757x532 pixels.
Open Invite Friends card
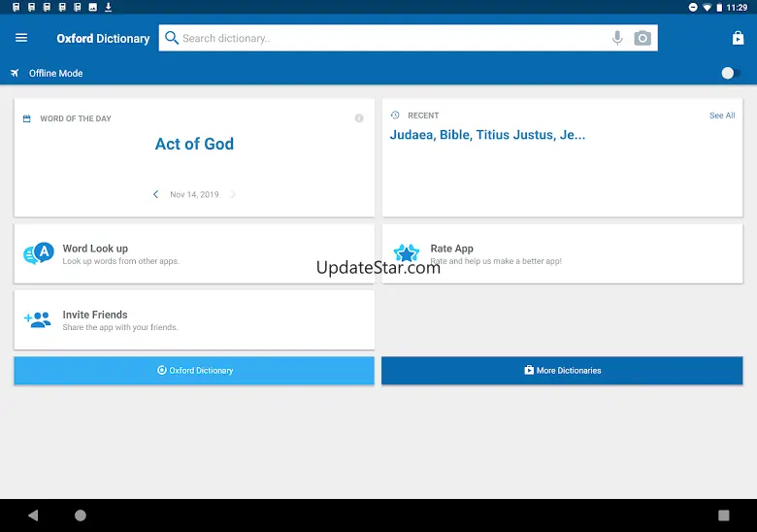(x=194, y=319)
